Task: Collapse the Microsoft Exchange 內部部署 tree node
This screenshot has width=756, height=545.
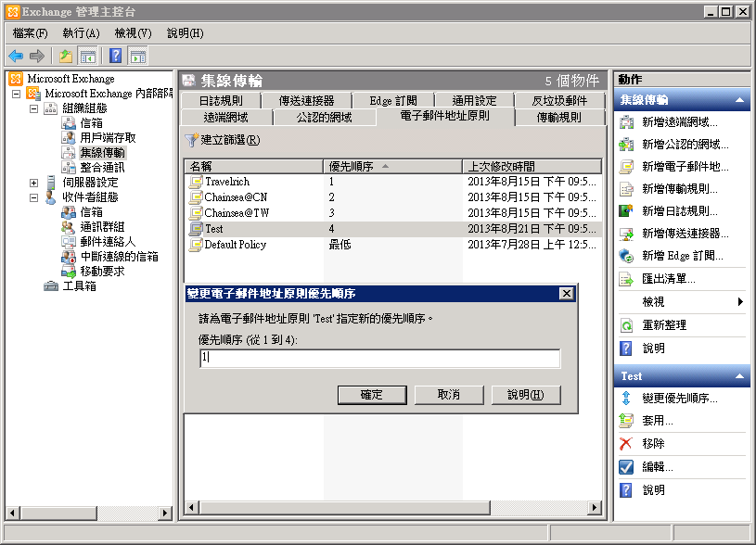Action: point(17,94)
